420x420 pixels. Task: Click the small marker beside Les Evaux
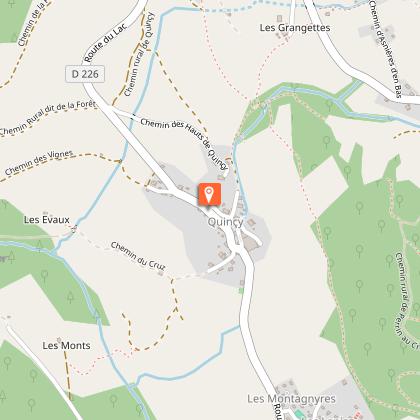pos(74,229)
